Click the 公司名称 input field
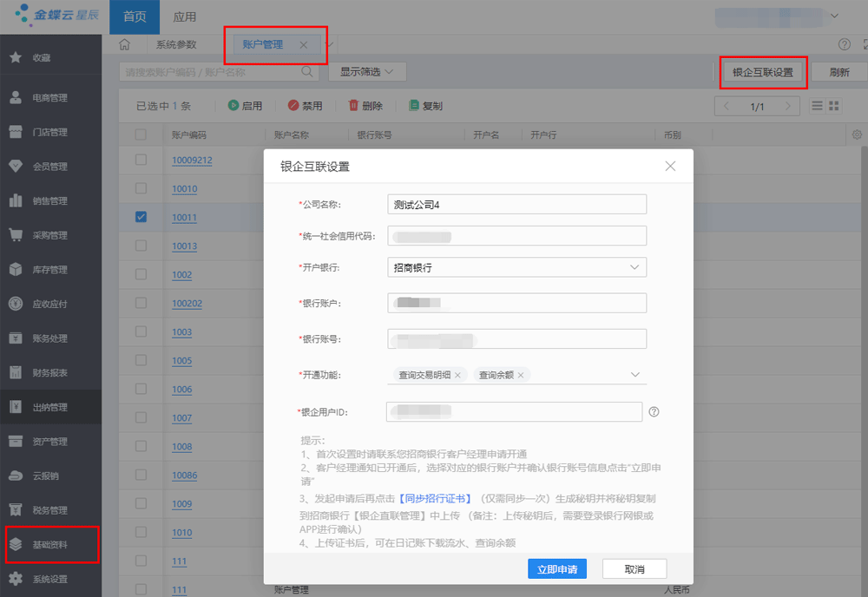Viewport: 868px width, 597px height. (x=517, y=204)
